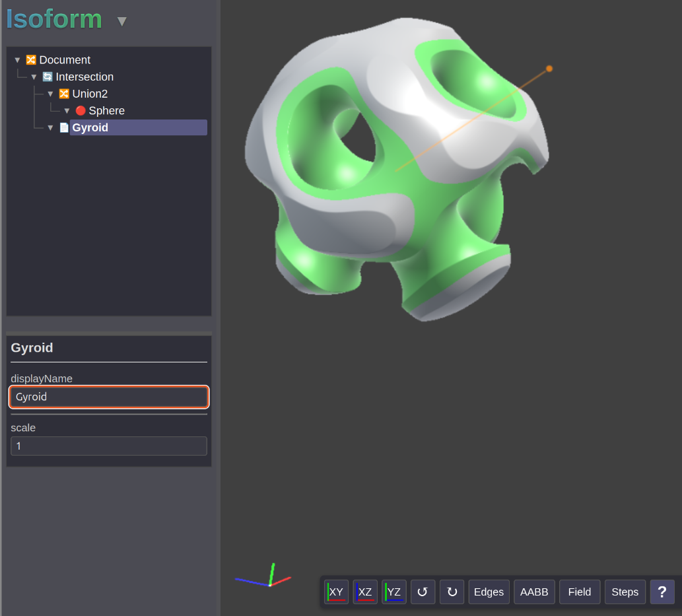Toggle AABB bounding box display
This screenshot has width=682, height=616.
pyautogui.click(x=534, y=592)
